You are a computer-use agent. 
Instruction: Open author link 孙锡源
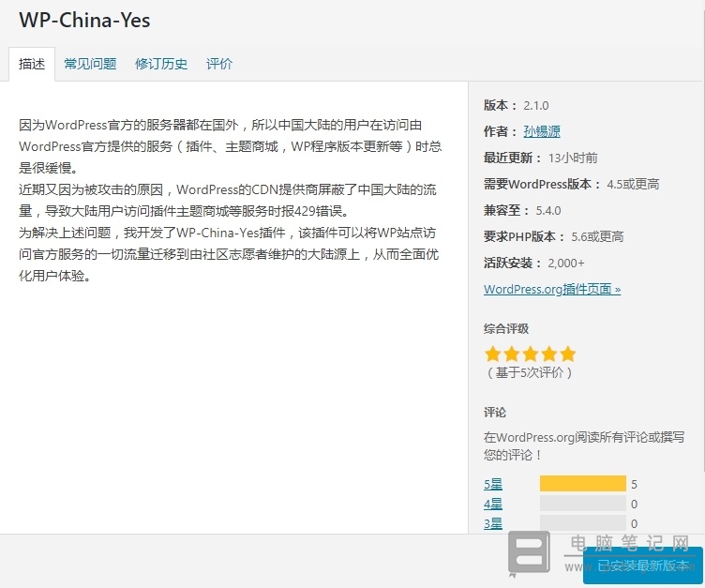pyautogui.click(x=542, y=131)
